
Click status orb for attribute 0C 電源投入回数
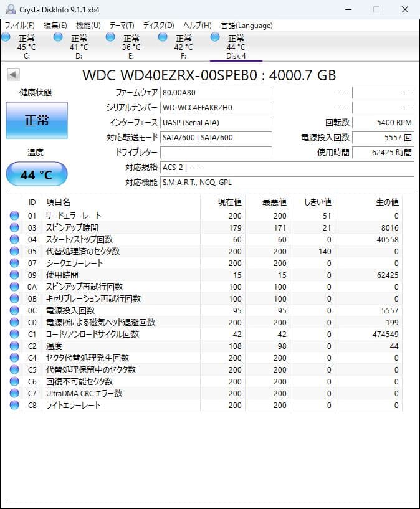pyautogui.click(x=14, y=310)
